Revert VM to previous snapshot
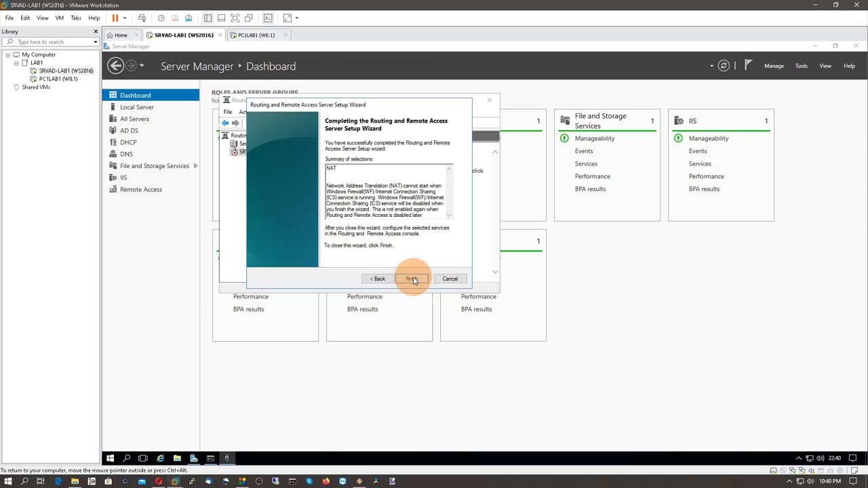Viewport: 868px width, 488px height. (174, 18)
